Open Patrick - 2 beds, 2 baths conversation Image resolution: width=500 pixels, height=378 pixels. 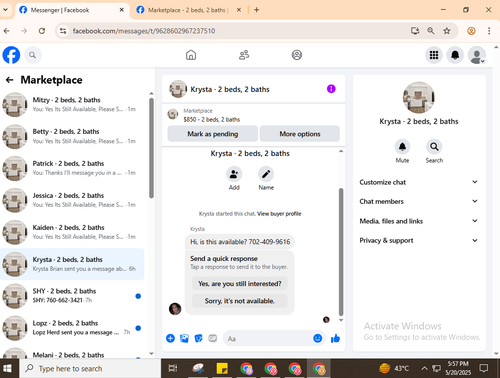[x=73, y=168]
